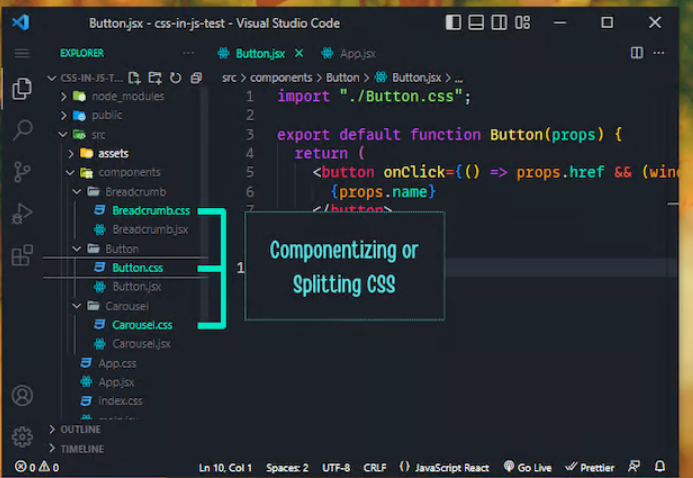Screen dimensions: 693x478
Task: Open the Extensions view
Action: [22, 255]
